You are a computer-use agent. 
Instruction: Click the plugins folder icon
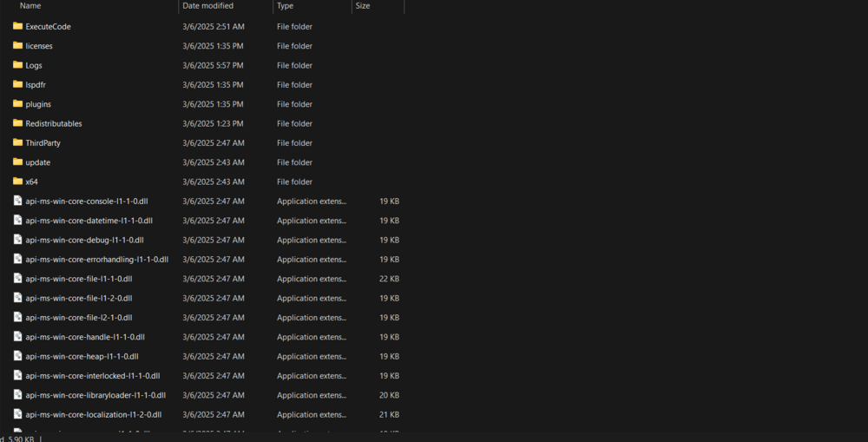coord(17,103)
